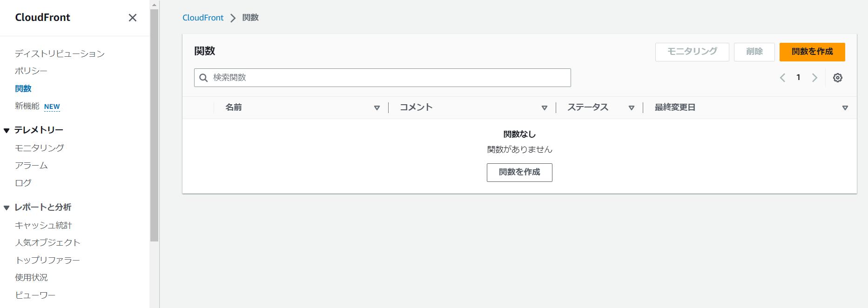The height and width of the screenshot is (308, 868).
Task: Click the 削除 button
Action: (754, 52)
